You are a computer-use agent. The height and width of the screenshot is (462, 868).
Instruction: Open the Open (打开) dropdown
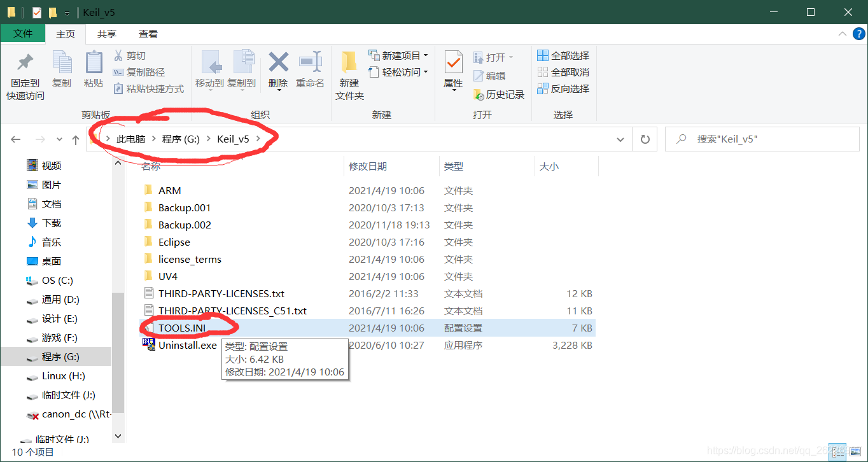click(x=493, y=57)
